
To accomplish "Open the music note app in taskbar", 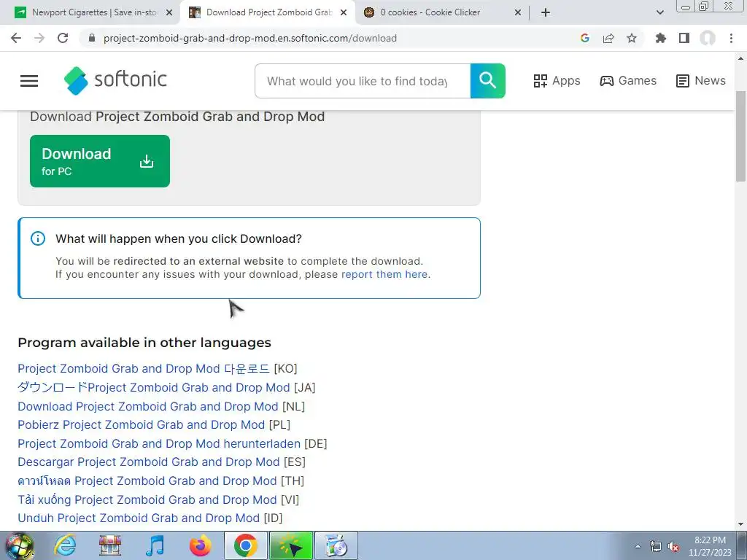I will coord(155,545).
